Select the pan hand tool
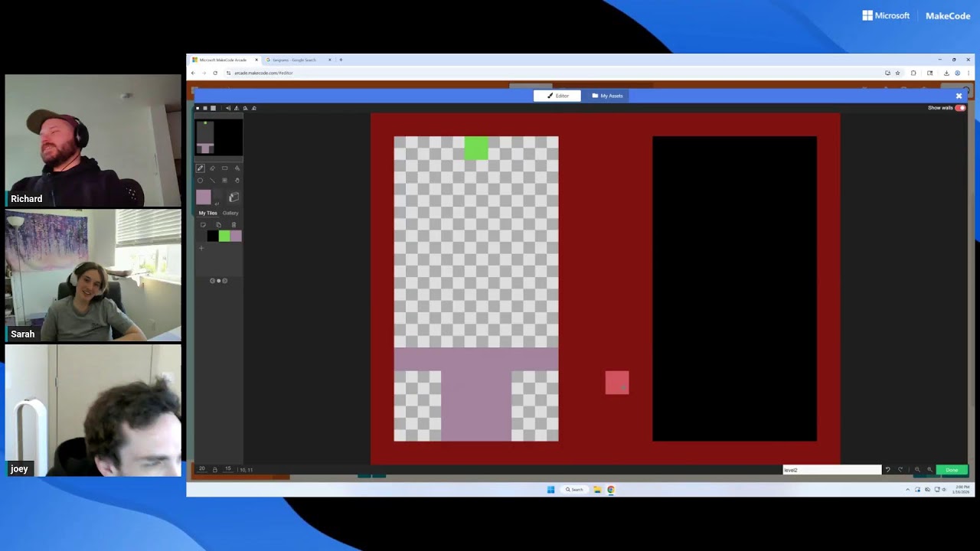The image size is (980, 551). [x=237, y=181]
